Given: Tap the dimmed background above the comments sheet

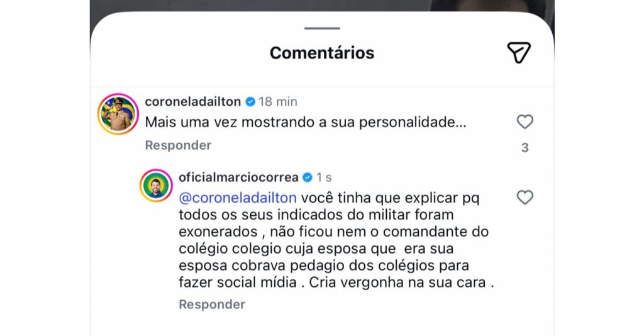Looking at the screenshot, I should (322, 6).
